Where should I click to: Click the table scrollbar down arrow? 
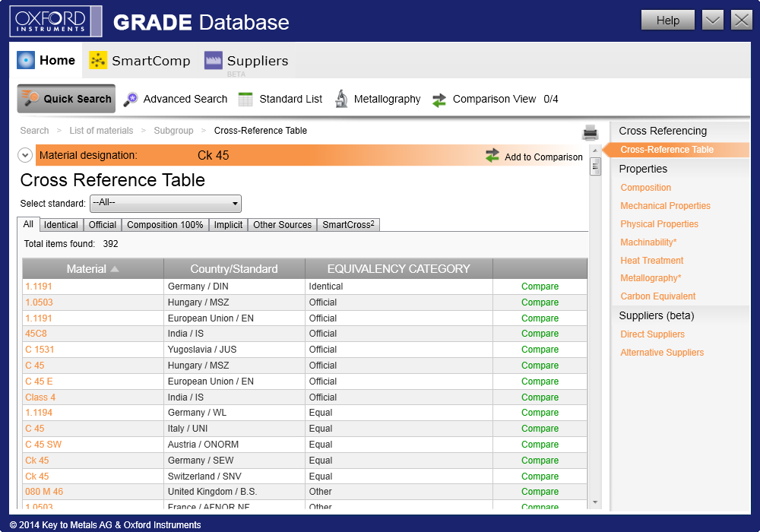point(595,502)
